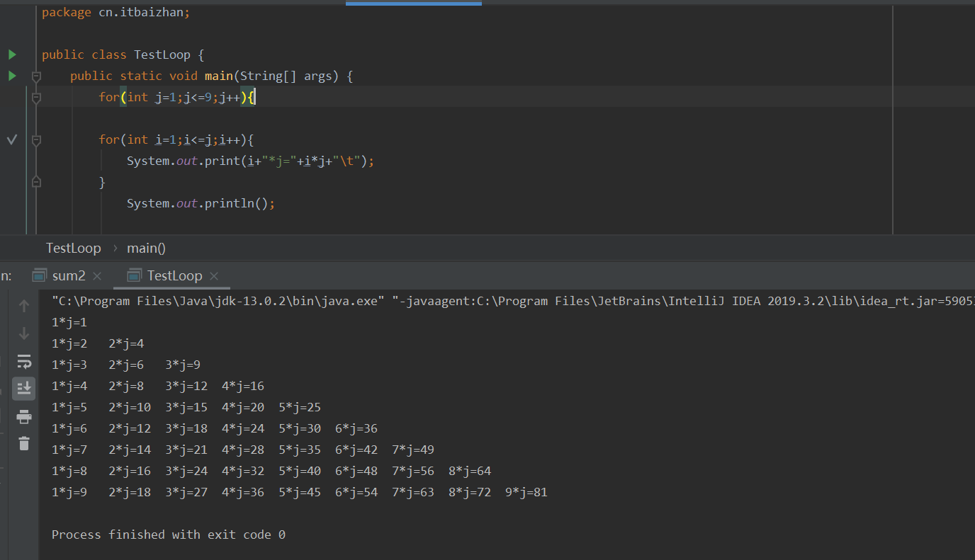Click the console output '6*j=36'

[356, 428]
